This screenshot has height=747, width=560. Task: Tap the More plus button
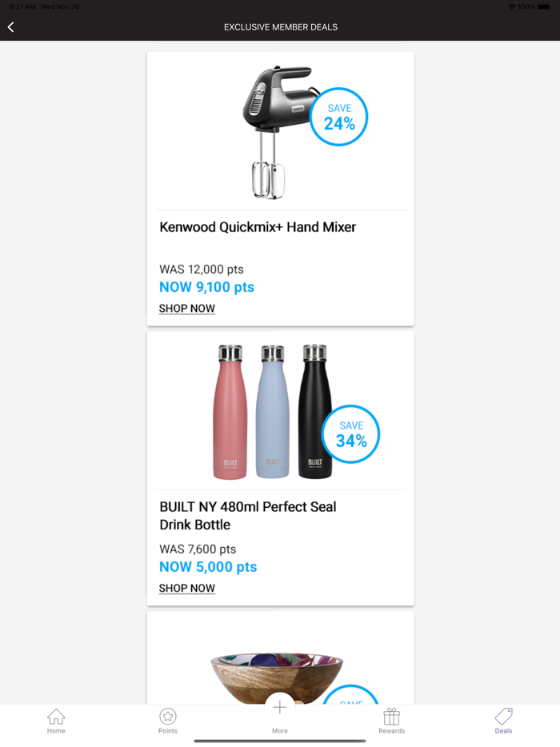pyautogui.click(x=279, y=707)
